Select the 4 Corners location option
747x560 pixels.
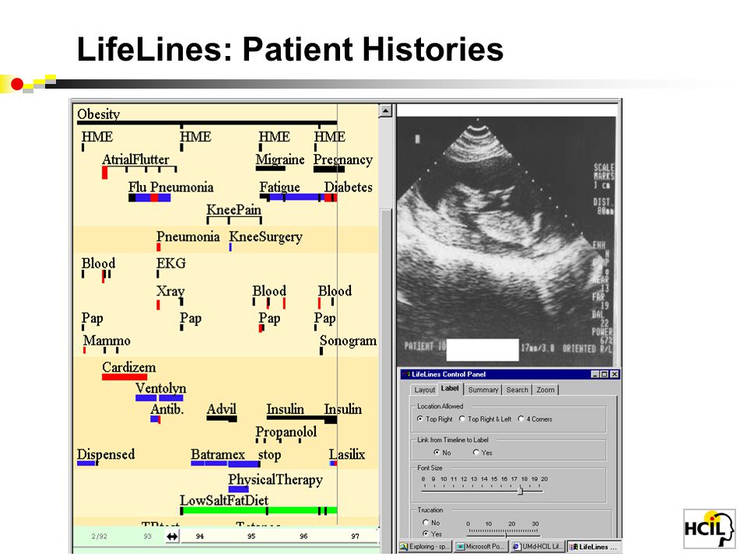tap(521, 419)
